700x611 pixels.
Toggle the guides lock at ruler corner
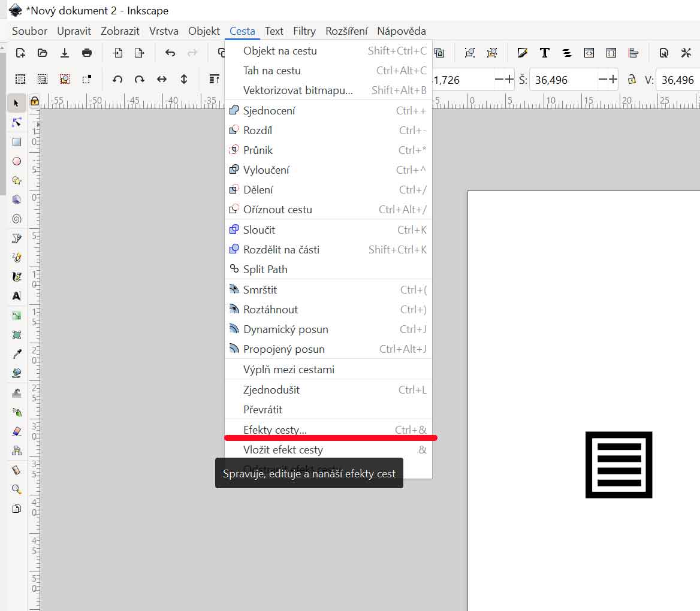[x=35, y=101]
